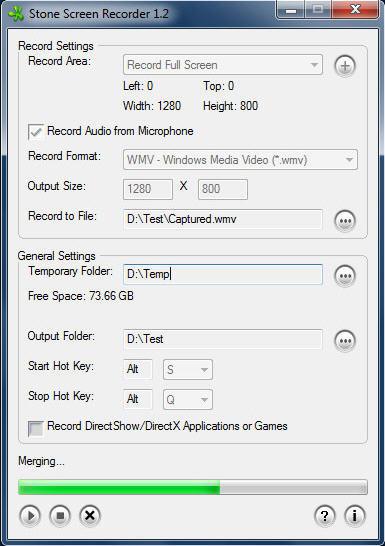The width and height of the screenshot is (385, 546).
Task: Click the plus icon next to Record Area
Action: pos(345,66)
